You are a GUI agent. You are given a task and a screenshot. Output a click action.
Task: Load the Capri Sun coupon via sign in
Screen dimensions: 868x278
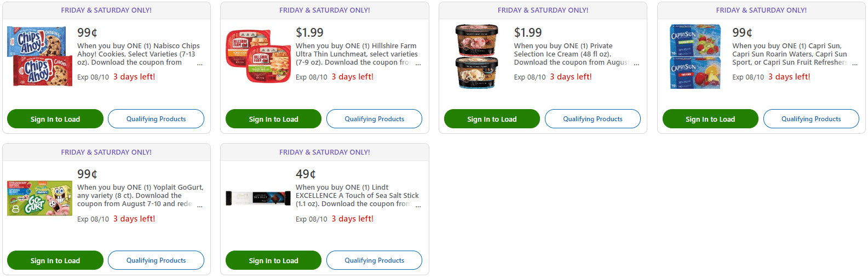click(710, 119)
